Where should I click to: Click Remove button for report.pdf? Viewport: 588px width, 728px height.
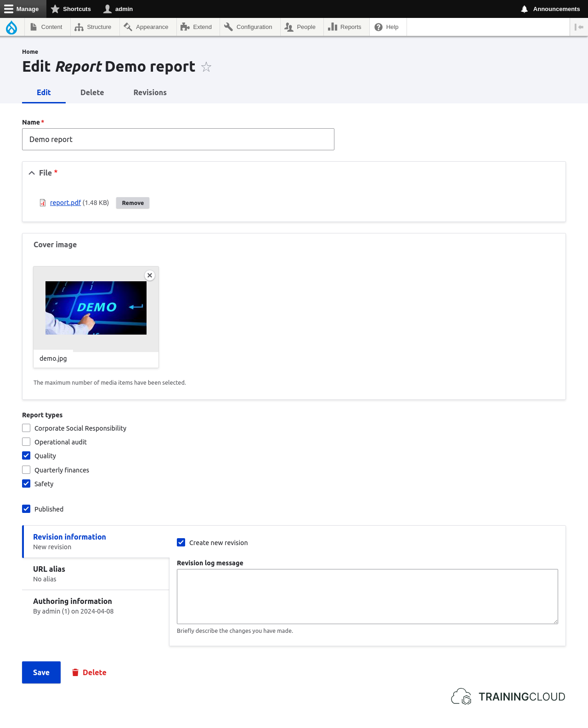(x=133, y=203)
